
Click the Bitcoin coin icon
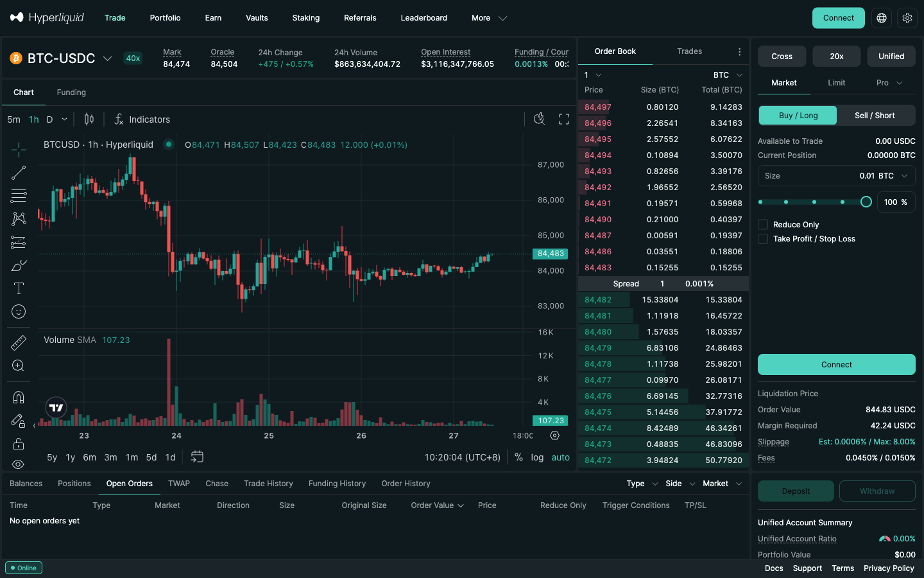tap(16, 58)
